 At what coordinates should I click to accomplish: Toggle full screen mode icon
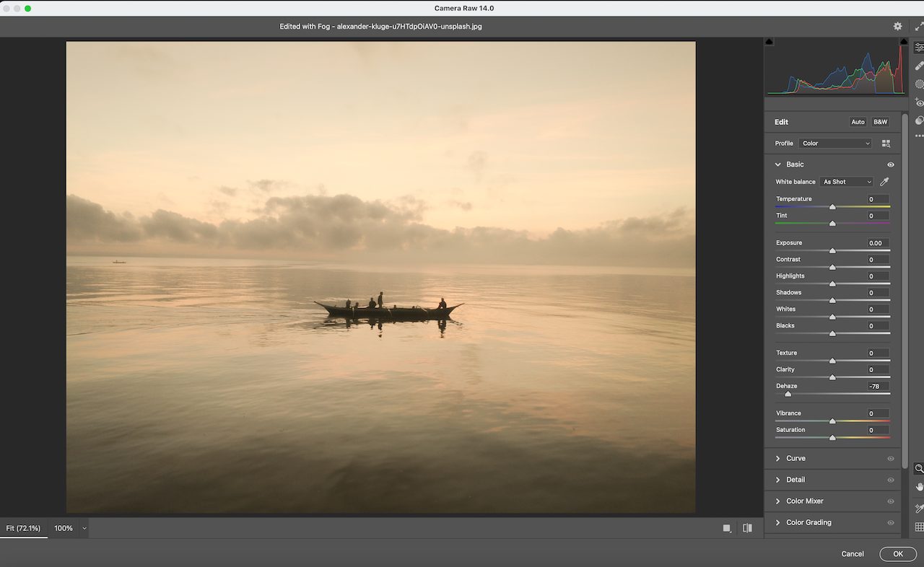tap(919, 26)
